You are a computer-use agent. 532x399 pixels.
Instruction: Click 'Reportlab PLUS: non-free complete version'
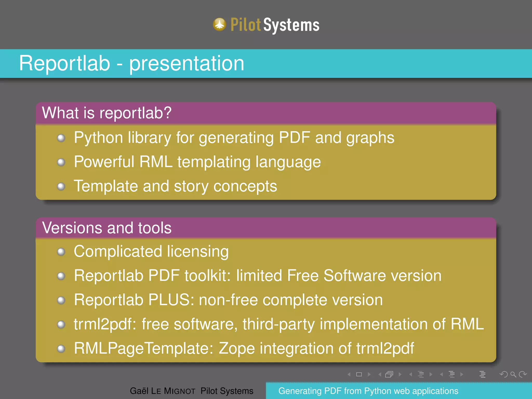pos(228,300)
